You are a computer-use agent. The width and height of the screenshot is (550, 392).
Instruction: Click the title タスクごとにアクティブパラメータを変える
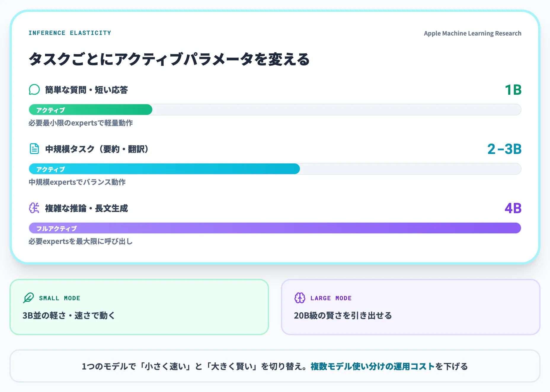169,59
